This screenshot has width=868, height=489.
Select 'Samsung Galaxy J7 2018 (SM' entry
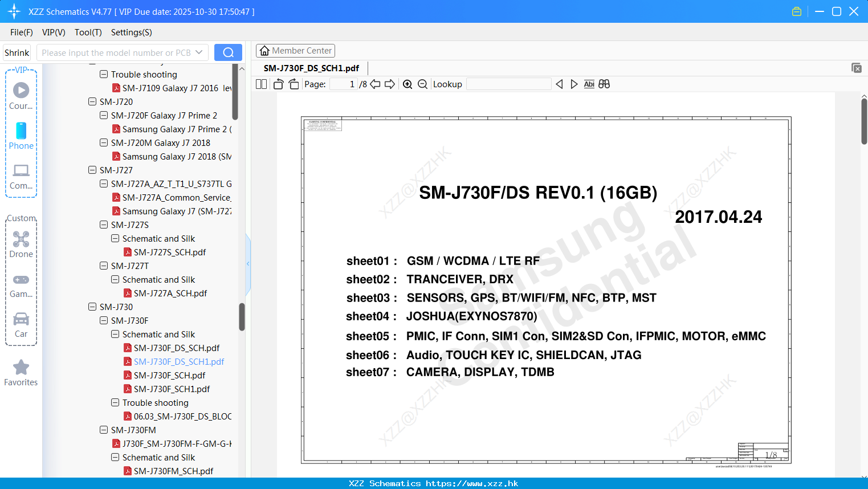tap(177, 156)
